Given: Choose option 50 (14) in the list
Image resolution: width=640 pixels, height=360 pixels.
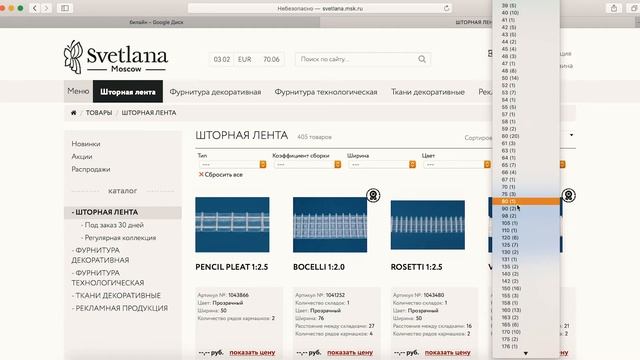Looking at the screenshot, I should (x=527, y=78).
